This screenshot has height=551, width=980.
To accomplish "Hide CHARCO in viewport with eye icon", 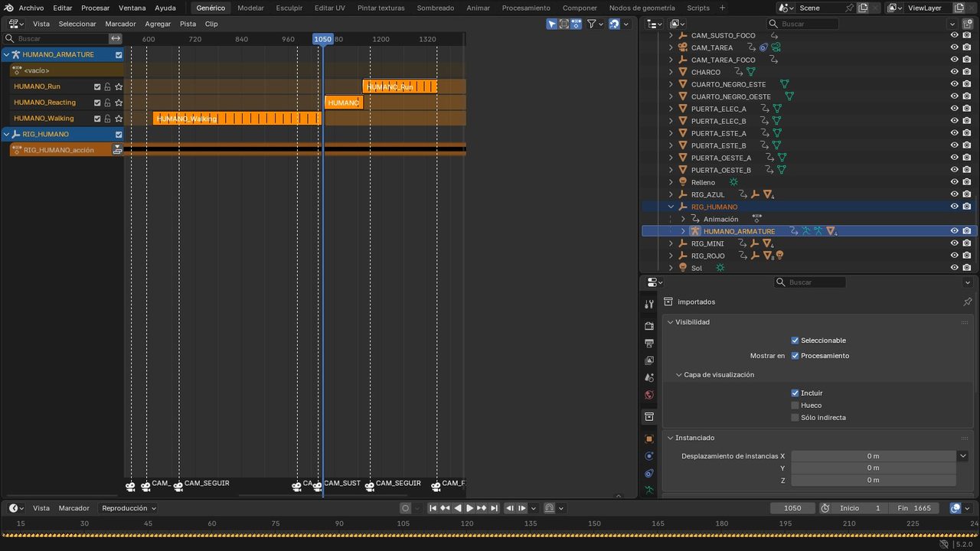I will point(955,72).
